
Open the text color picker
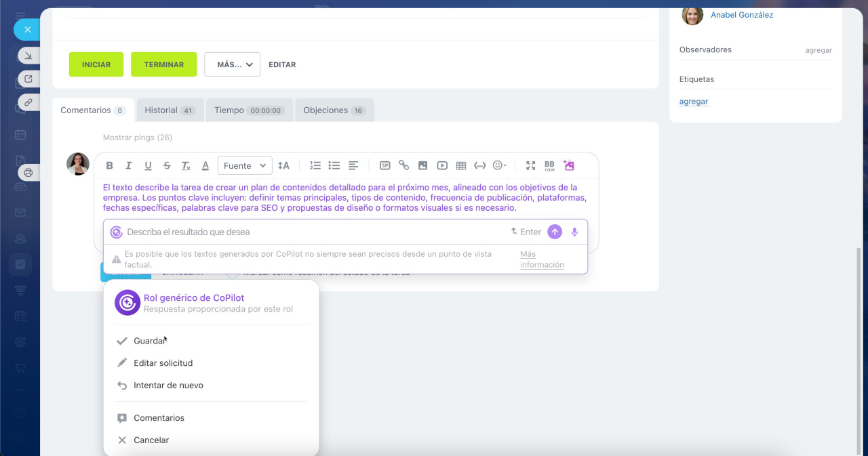205,166
